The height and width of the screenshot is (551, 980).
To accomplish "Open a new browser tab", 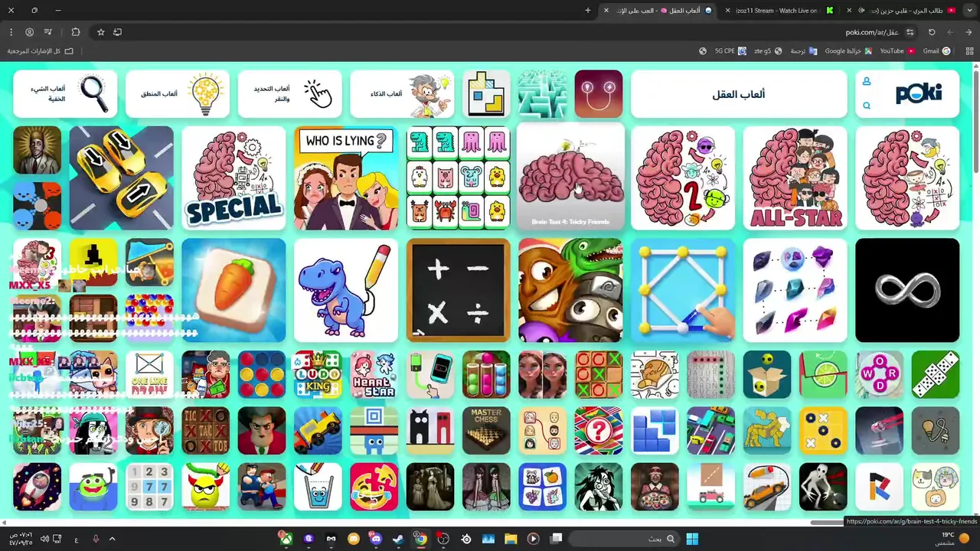I will coord(588,10).
